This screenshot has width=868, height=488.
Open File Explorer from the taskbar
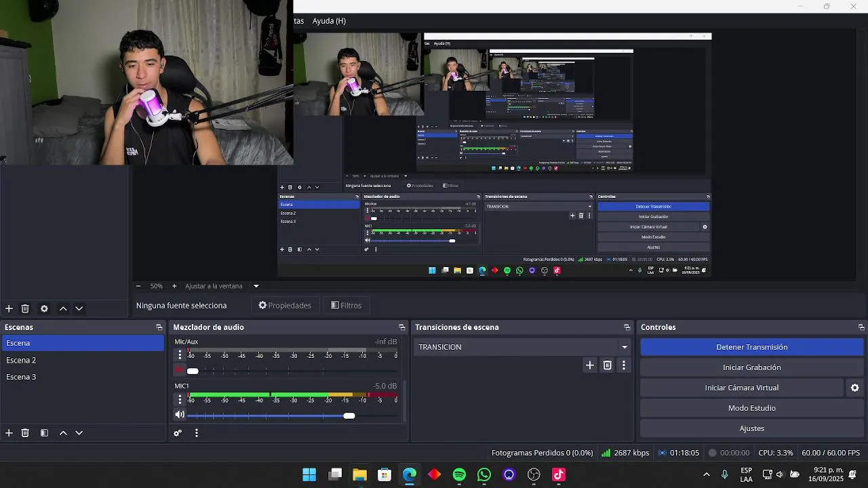click(359, 474)
